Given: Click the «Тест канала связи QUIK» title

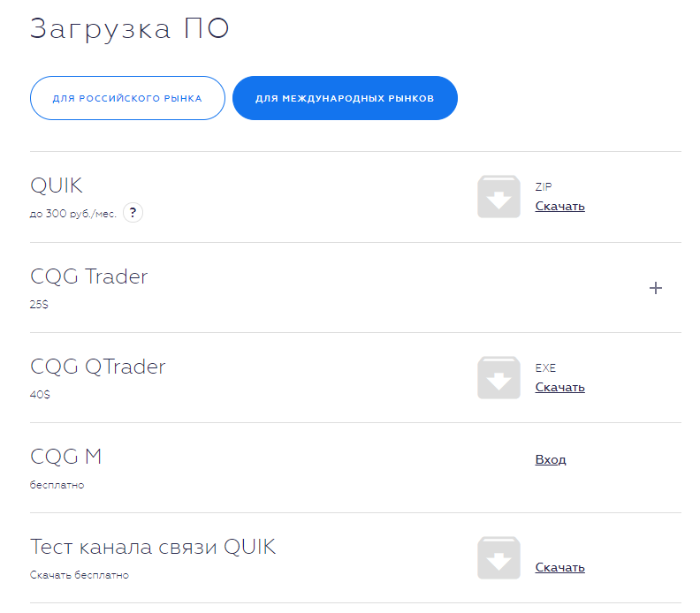Looking at the screenshot, I should (x=153, y=547).
